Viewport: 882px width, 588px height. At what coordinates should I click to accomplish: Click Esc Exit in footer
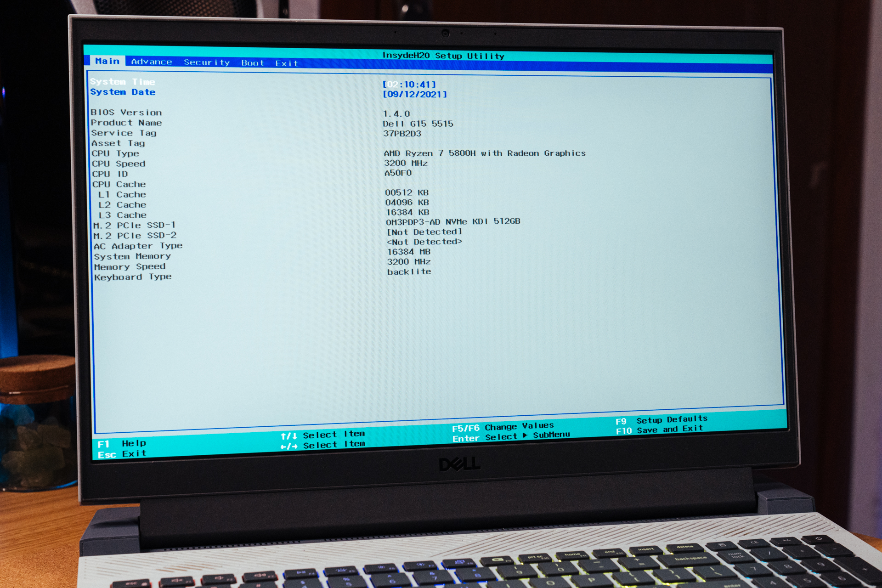click(122, 454)
